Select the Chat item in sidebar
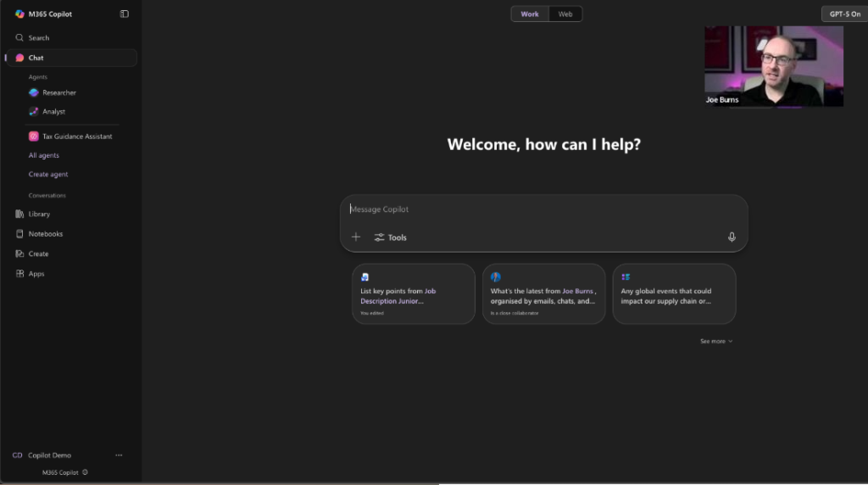 tap(71, 58)
